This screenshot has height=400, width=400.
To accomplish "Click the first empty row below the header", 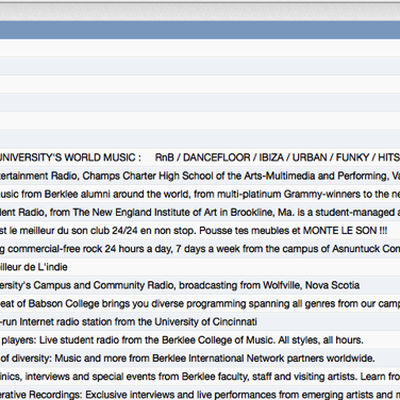I will [200, 48].
